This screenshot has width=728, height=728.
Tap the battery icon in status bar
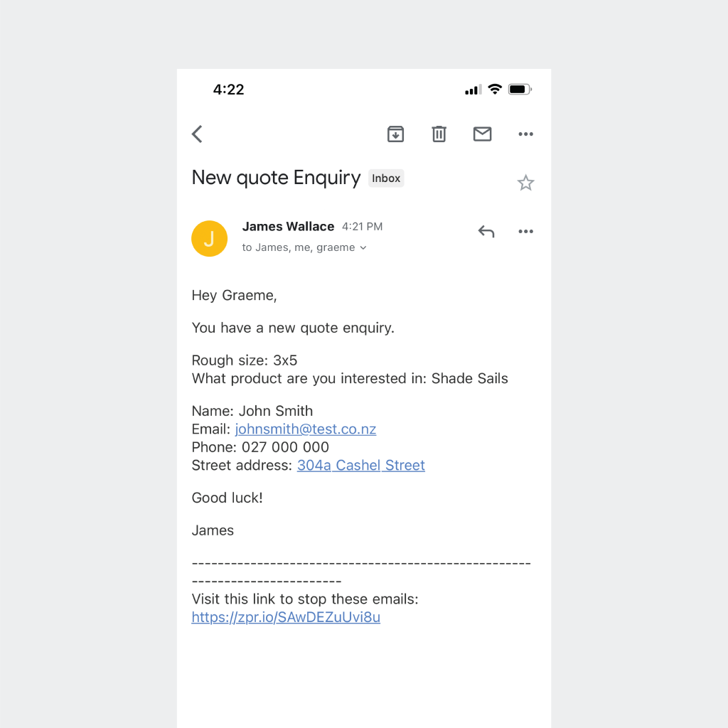tap(520, 89)
